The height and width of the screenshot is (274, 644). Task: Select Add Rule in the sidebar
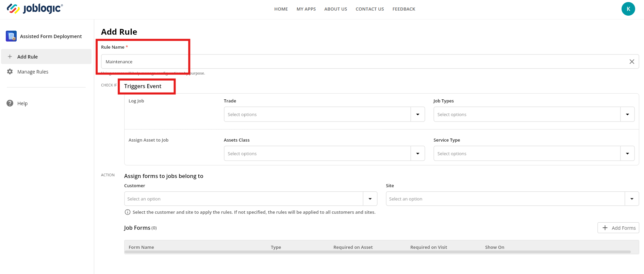46,57
